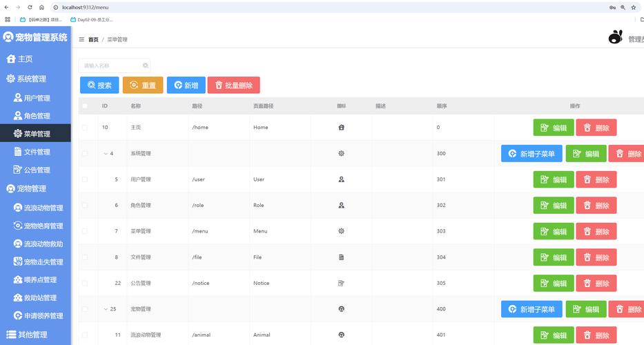Select the checkbox for 用户管理 row
The width and height of the screenshot is (644, 345).
(85, 179)
